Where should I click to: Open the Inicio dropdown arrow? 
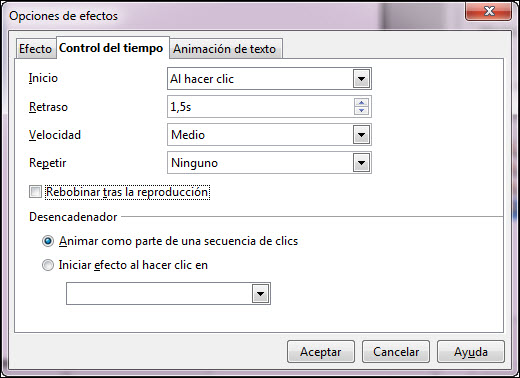(x=361, y=79)
